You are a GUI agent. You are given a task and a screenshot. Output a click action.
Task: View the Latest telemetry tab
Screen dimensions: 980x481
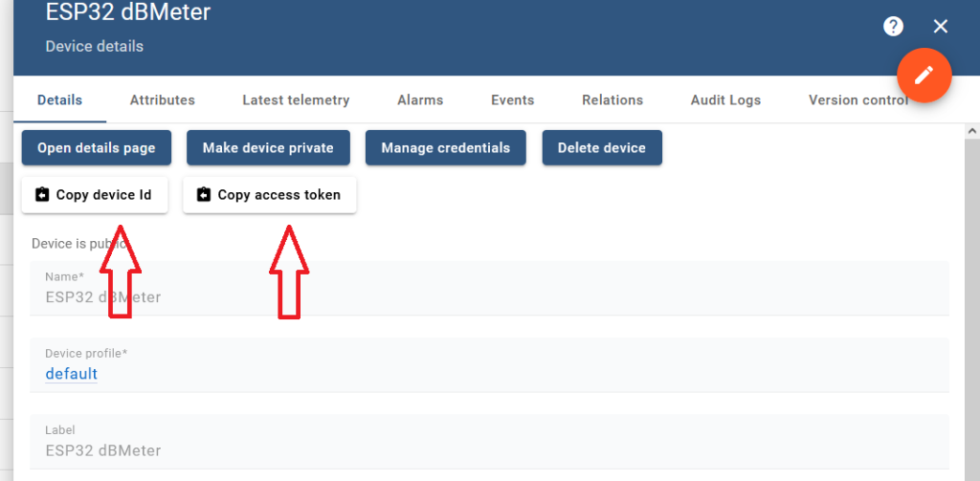point(296,100)
